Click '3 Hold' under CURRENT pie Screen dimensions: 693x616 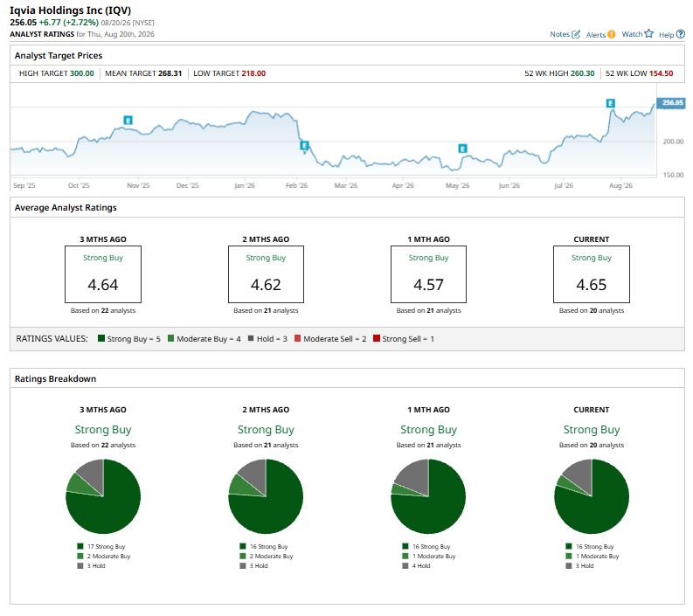[x=580, y=566]
